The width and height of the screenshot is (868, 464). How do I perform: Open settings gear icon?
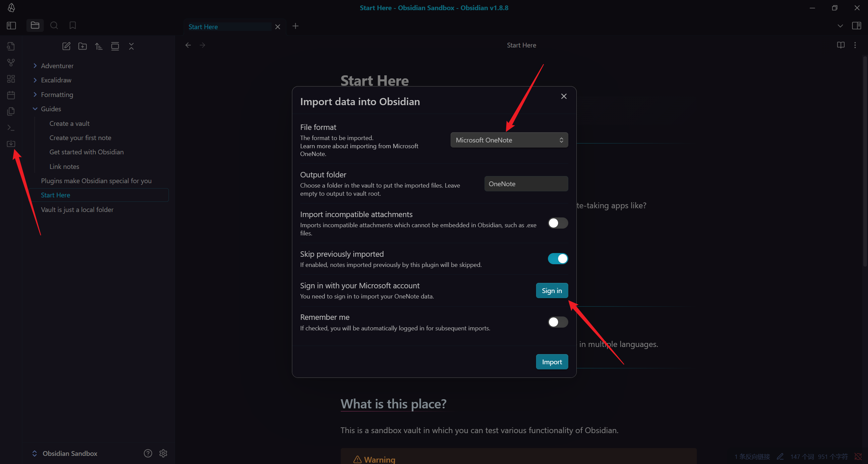pos(163,453)
